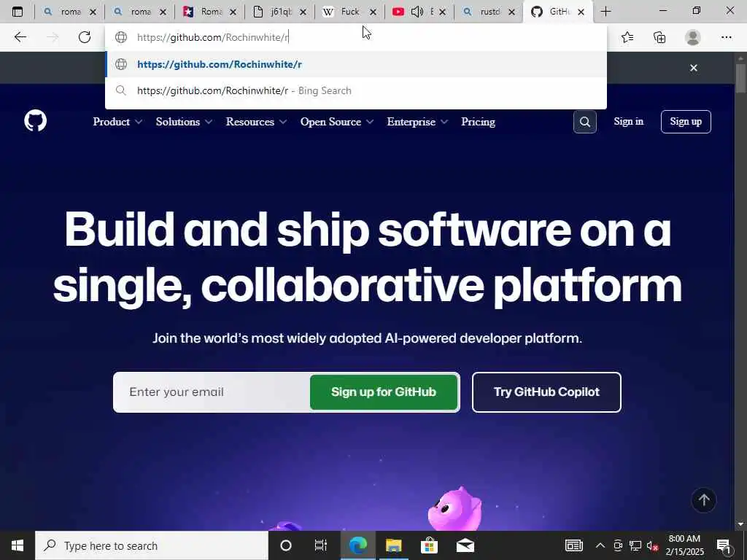Screen dimensions: 747x560
Task: Open the Favorites star icon
Action: 627,37
